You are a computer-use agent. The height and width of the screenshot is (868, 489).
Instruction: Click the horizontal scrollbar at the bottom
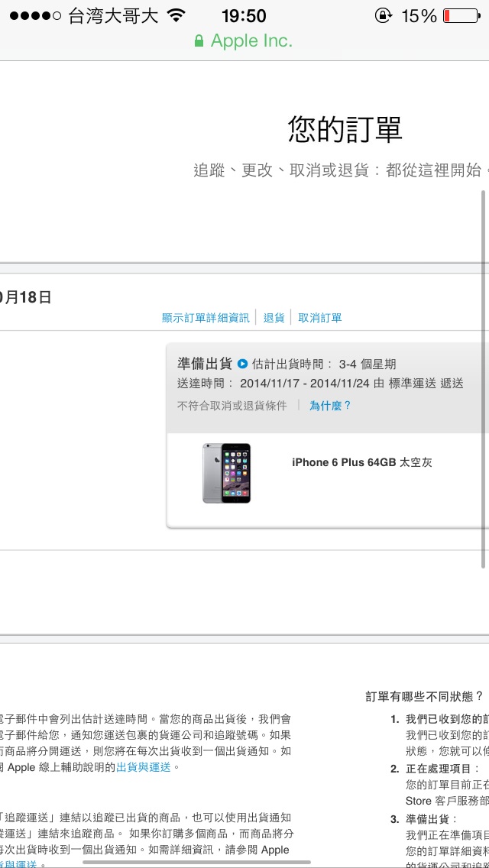[196, 862]
